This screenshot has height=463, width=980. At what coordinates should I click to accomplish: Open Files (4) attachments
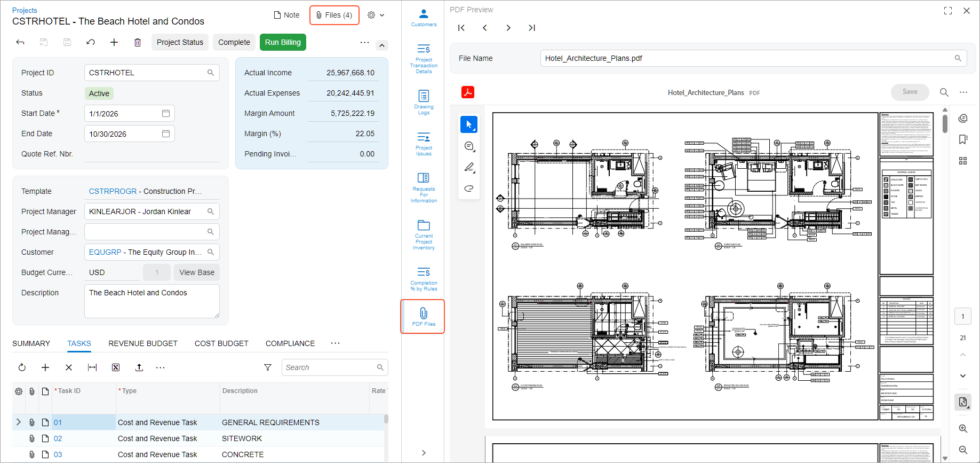[334, 15]
